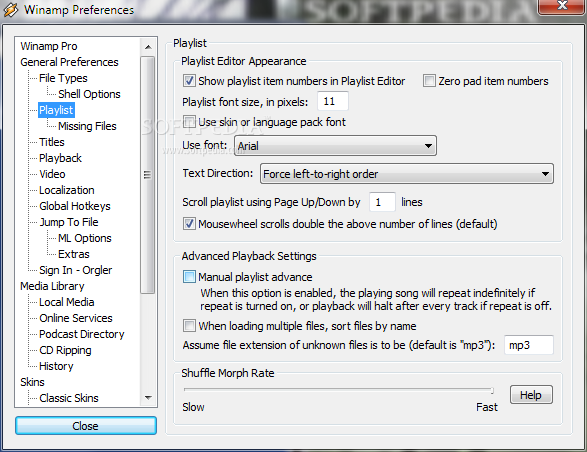
Task: Open the Text Direction dropdown
Action: click(x=407, y=174)
